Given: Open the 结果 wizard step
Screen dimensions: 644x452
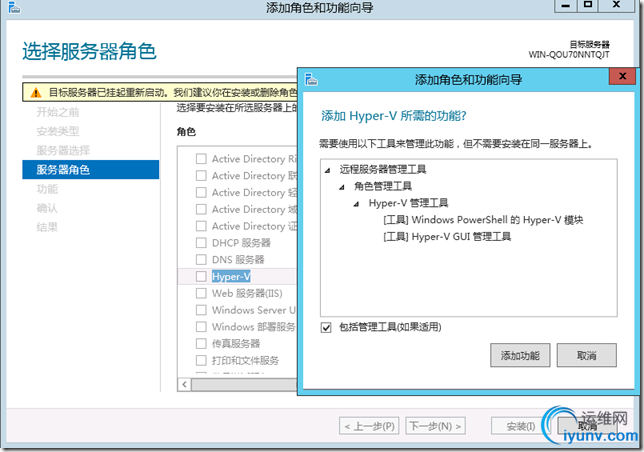Looking at the screenshot, I should [x=47, y=227].
